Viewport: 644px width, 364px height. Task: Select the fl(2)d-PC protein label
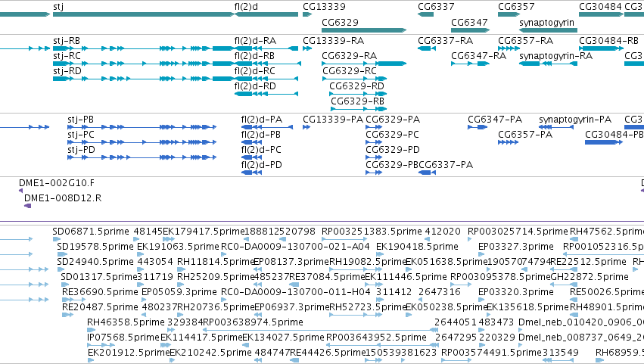pos(261,150)
